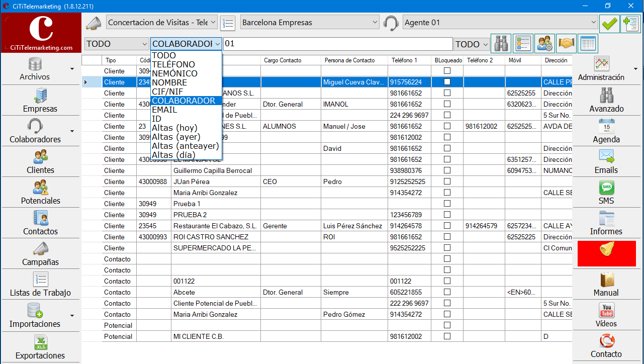644x364 pixels.
Task: Open the Agenda calendar
Action: [x=607, y=131]
